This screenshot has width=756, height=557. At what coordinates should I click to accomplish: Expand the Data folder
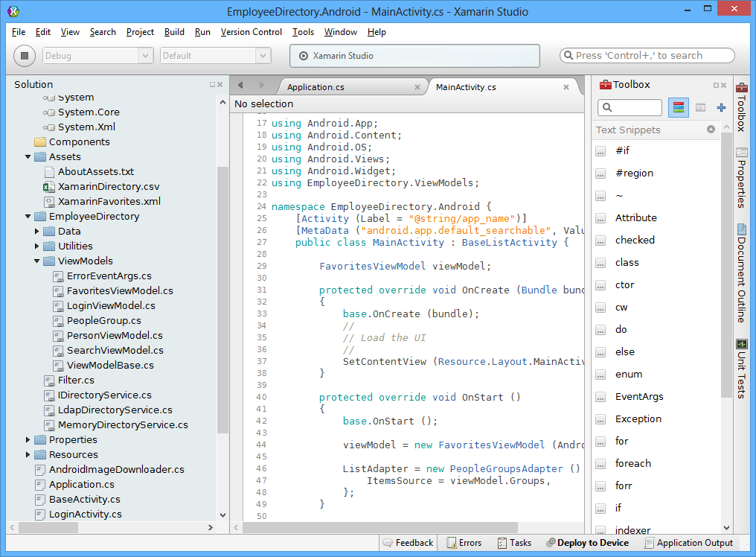[x=36, y=231]
